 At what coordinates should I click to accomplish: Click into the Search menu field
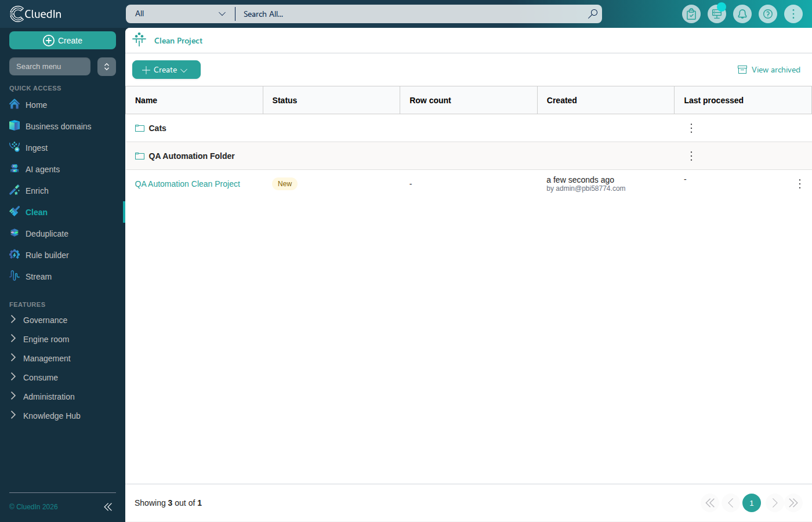pyautogui.click(x=50, y=67)
